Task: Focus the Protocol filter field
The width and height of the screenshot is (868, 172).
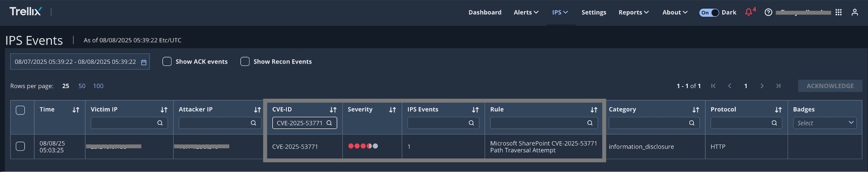Action: coord(746,123)
